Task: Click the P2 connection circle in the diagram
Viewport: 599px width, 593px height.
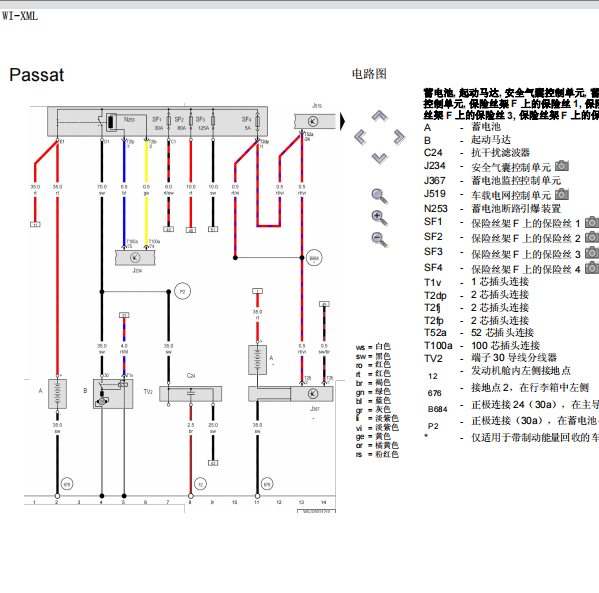Action: click(x=182, y=292)
